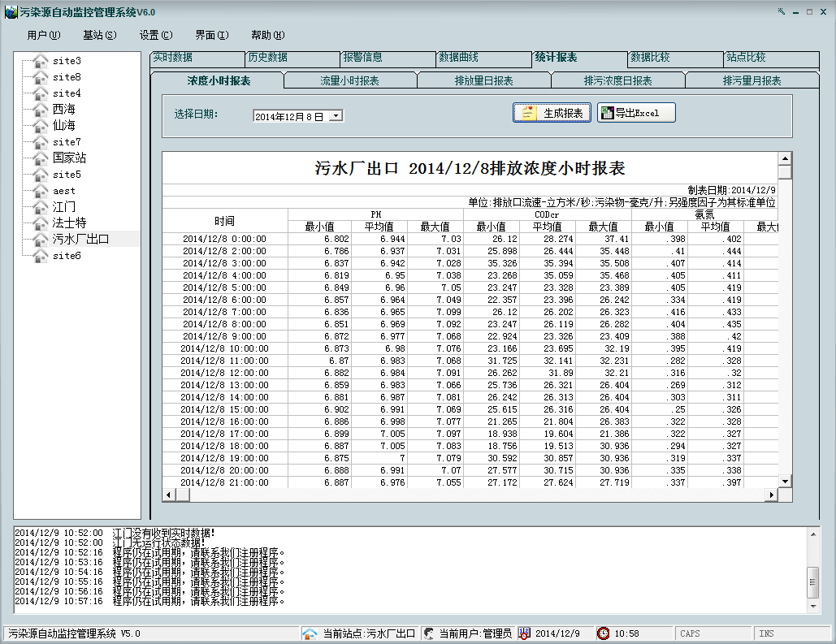Click the report's vertical scrollbar down arrow
The height and width of the screenshot is (644, 836).
pos(785,482)
